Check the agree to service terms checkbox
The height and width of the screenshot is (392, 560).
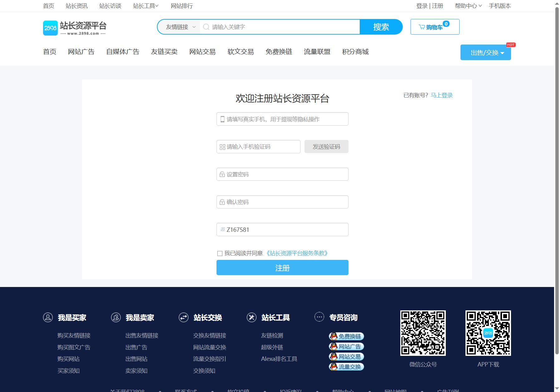point(220,253)
